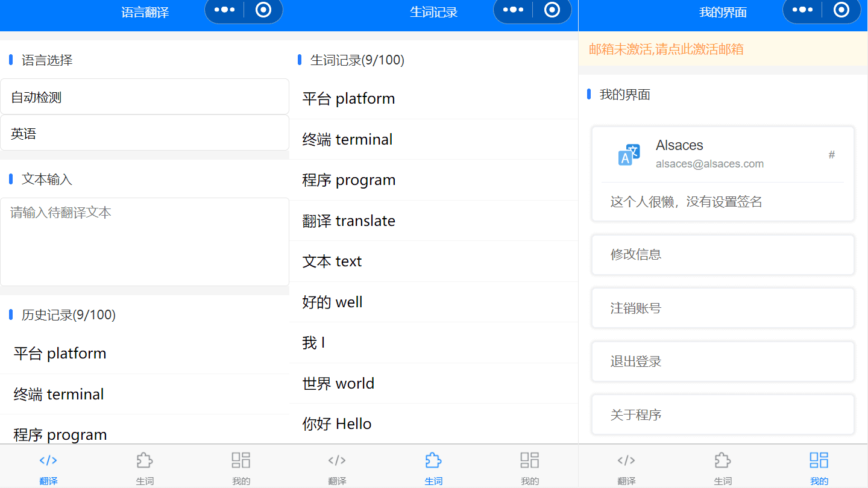Select vocabulary entry 平台 platform
Viewport: 868px width, 488px height.
tap(433, 98)
